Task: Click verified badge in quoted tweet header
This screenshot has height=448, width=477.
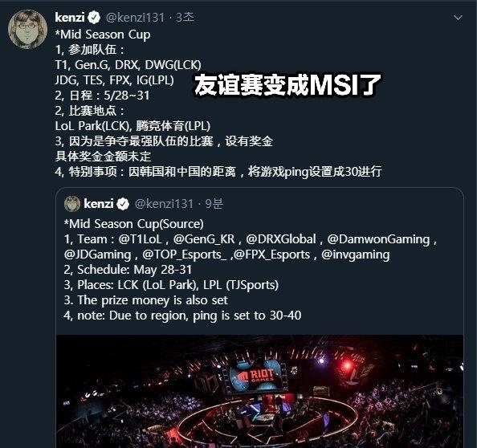Action: (123, 204)
